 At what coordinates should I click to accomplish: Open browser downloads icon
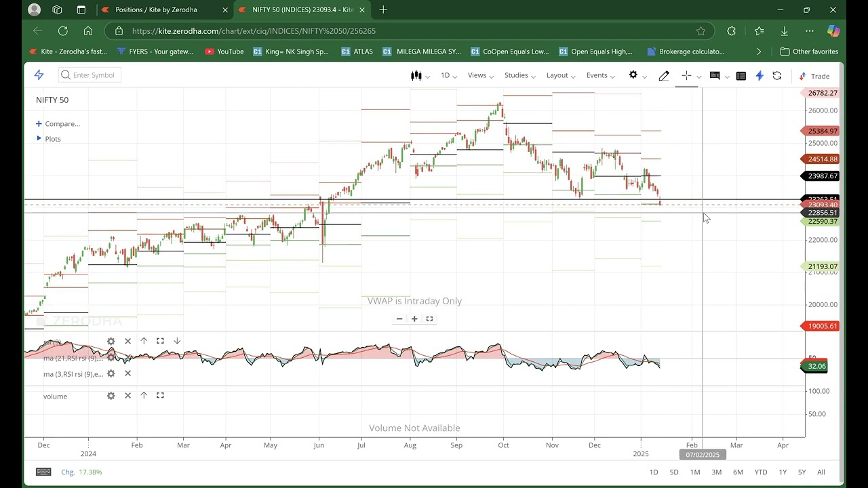pyautogui.click(x=784, y=31)
